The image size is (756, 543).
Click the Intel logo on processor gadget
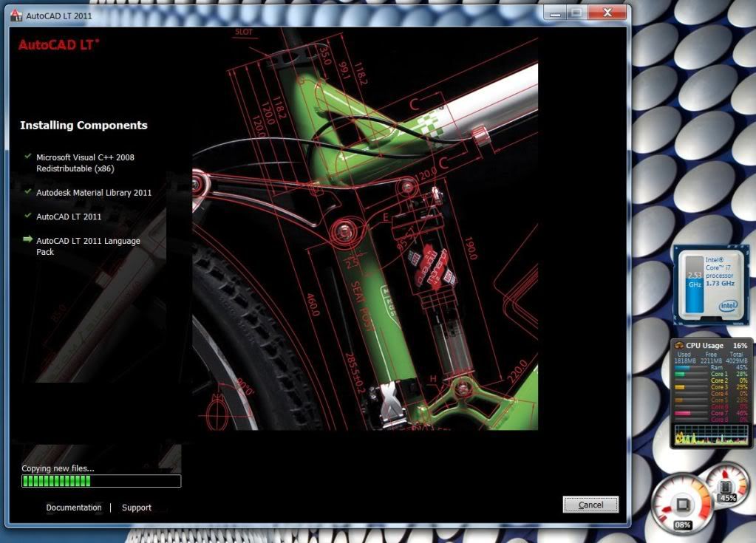tap(728, 305)
